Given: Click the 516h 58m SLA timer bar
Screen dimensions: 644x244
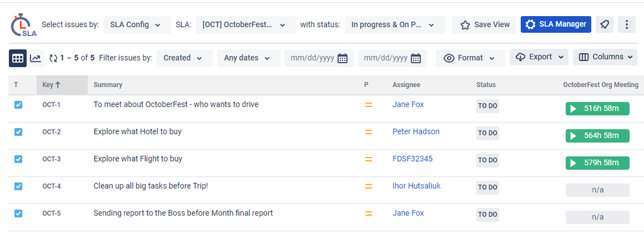Looking at the screenshot, I should (x=597, y=109).
